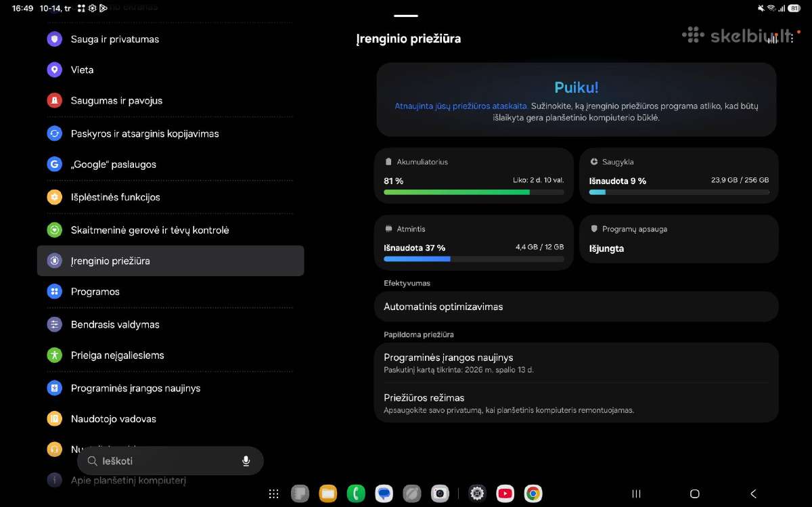Open Priežiūros režimas

pos(577,403)
